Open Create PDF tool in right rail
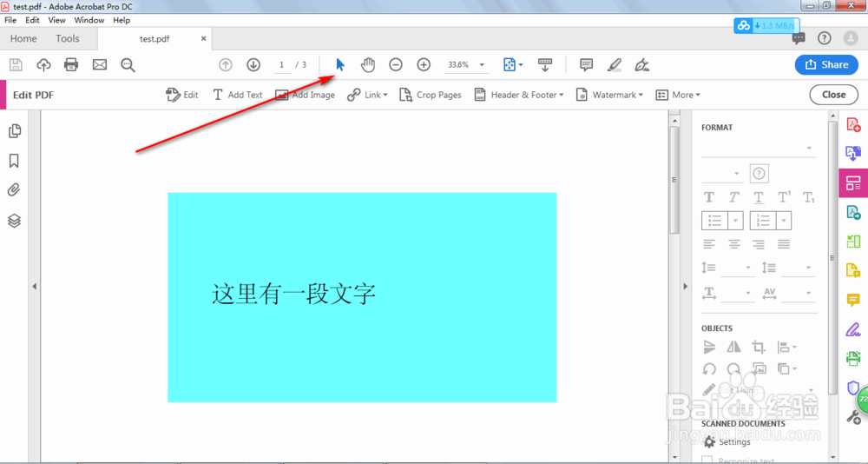Image resolution: width=868 pixels, height=464 pixels. tap(853, 125)
